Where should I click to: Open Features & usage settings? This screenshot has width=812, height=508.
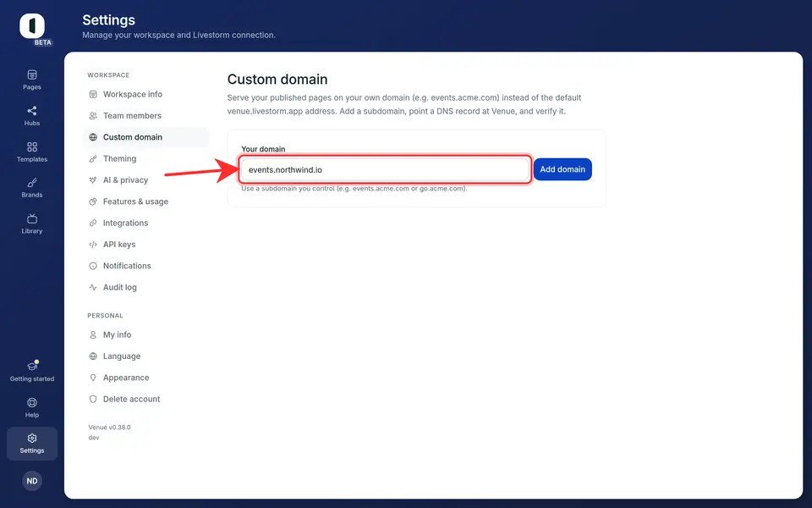click(146, 202)
